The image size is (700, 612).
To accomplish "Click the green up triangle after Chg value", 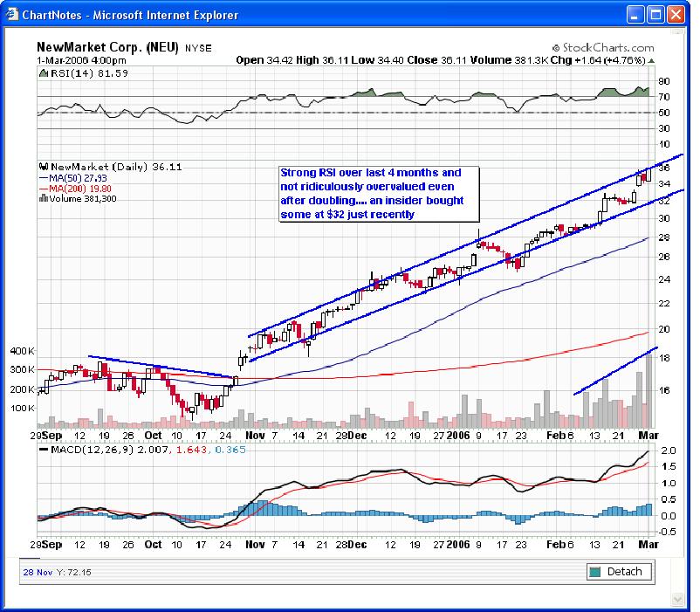I will point(651,60).
